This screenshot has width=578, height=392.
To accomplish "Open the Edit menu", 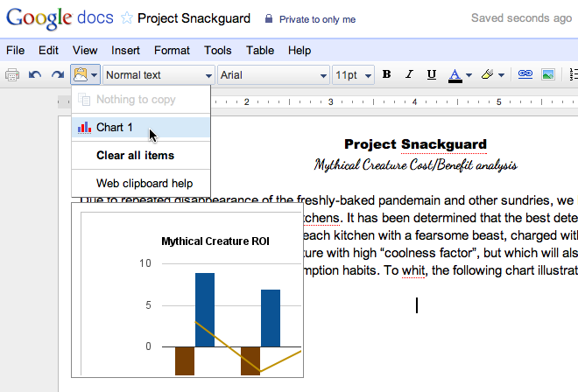I will click(x=48, y=50).
